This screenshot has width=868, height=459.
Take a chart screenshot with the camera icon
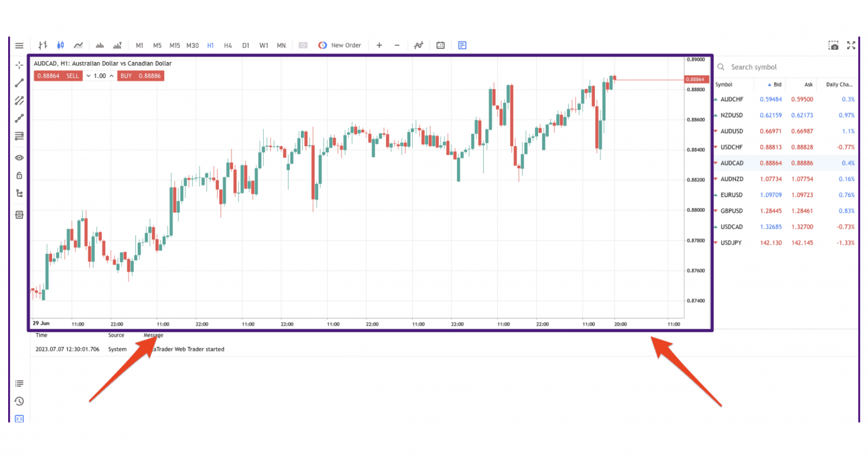click(x=834, y=45)
